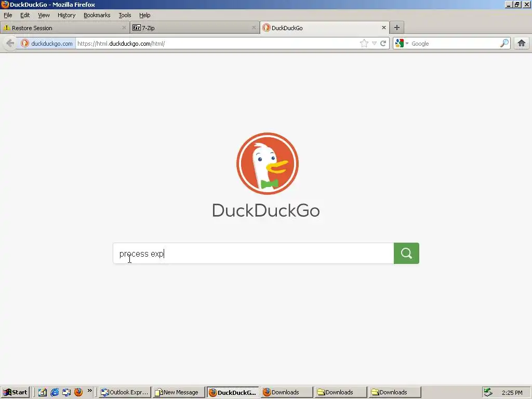
Task: Click the 2:25 PM clock
Action: point(512,393)
